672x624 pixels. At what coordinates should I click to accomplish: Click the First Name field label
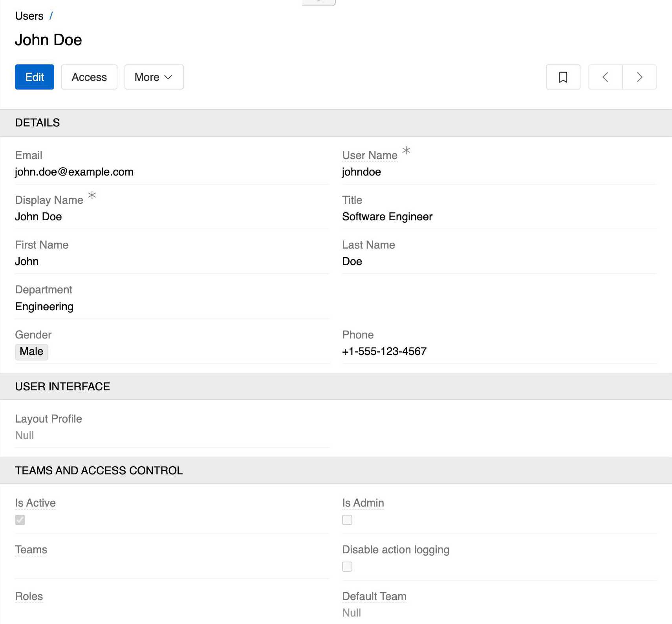(42, 245)
